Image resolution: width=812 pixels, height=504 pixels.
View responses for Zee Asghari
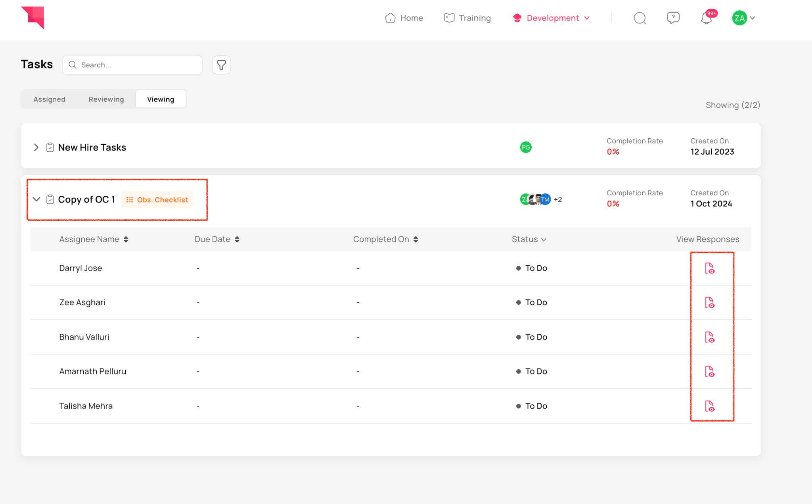coord(709,303)
